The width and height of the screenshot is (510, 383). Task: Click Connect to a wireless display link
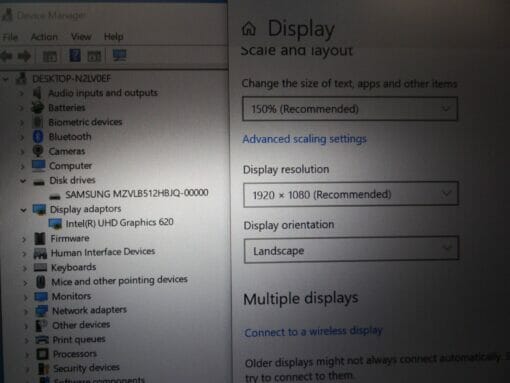click(313, 332)
